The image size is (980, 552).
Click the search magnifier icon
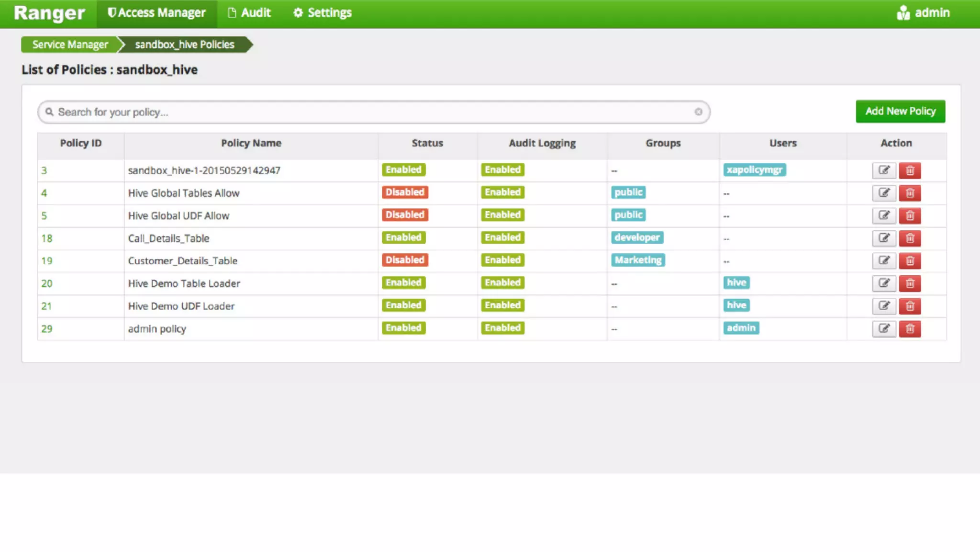click(49, 112)
